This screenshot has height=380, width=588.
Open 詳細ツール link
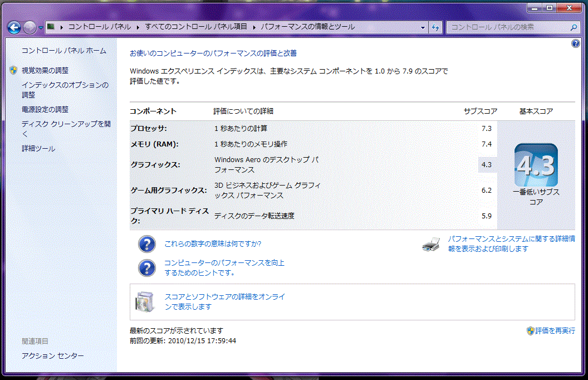tap(38, 149)
